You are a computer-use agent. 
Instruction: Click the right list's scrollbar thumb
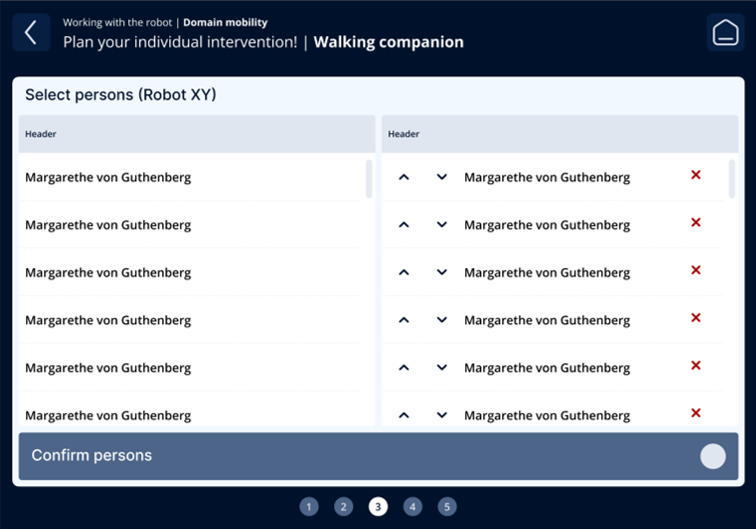coord(732,179)
